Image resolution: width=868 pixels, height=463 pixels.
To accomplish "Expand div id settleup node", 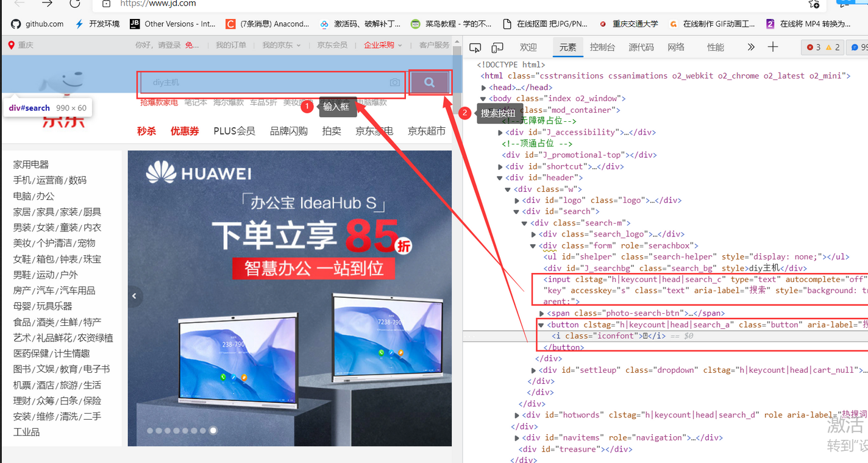I will coord(534,370).
